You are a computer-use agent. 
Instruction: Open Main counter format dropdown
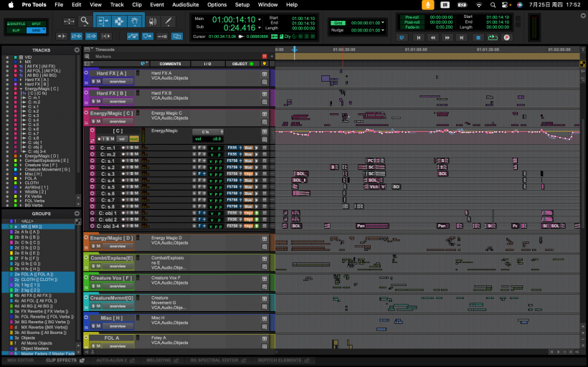tap(259, 19)
